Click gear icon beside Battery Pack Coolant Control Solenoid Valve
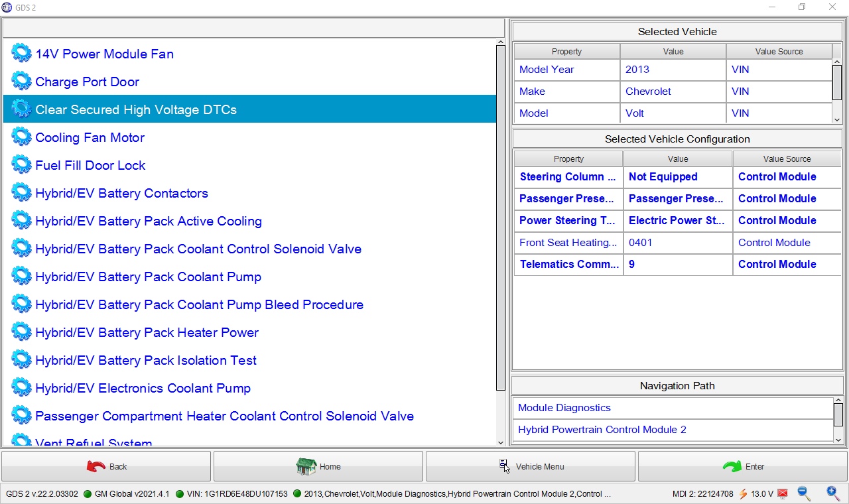Viewport: 849px width, 504px height. tap(21, 249)
